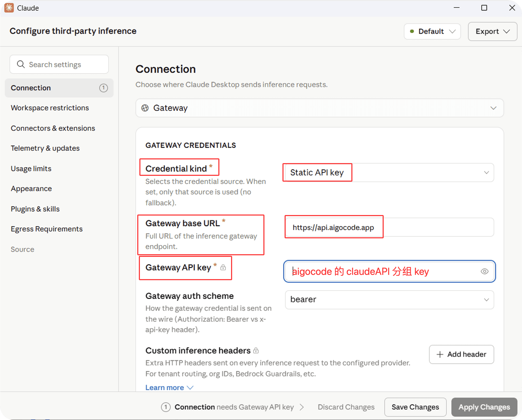Viewport: 522px width, 420px height.
Task: Click the green status dot on Default
Action: [x=412, y=31]
